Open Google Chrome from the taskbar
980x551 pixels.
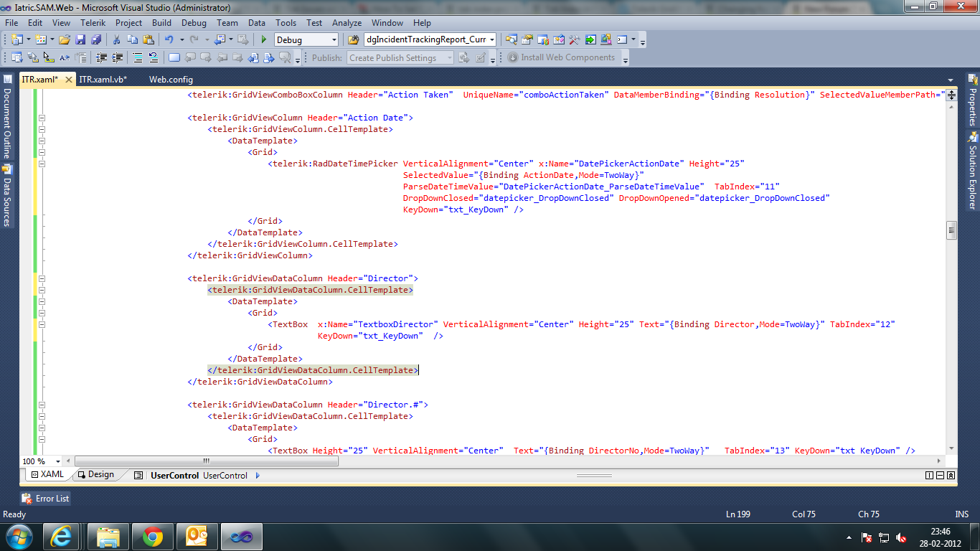(x=152, y=537)
